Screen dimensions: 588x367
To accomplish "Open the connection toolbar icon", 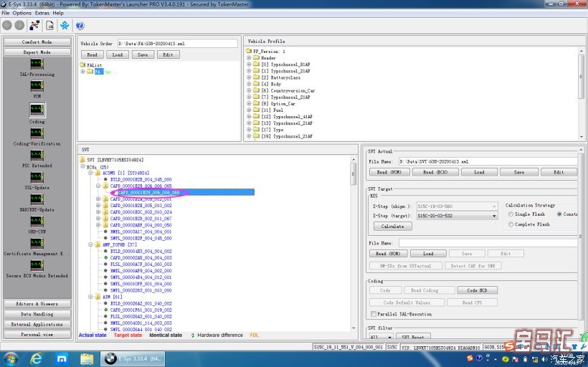I will [35, 25].
